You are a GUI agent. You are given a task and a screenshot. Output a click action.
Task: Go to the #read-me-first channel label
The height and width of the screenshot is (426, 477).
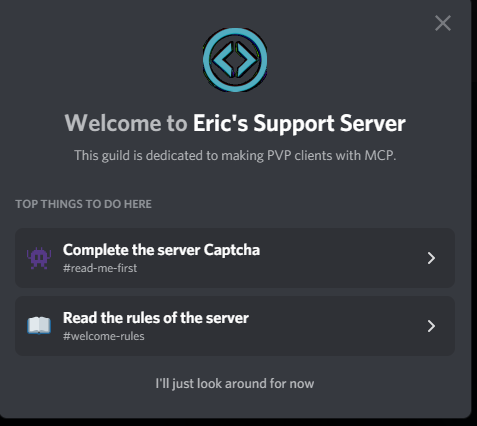100,268
